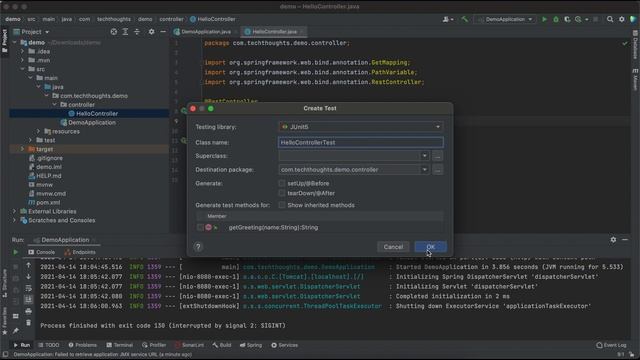Open IDE settings gear in top toolbar
Screen dimensions: 640x360
pyautogui.click(x=622, y=19)
